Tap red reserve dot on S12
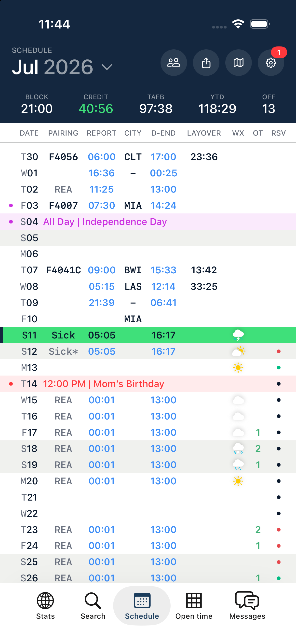This screenshot has width=296, height=644. 279,351
